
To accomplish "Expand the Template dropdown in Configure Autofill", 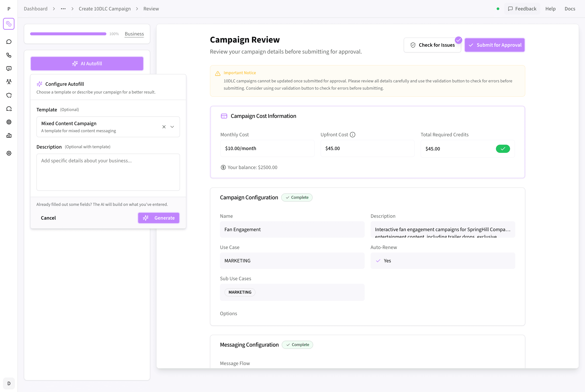I will pyautogui.click(x=172, y=127).
